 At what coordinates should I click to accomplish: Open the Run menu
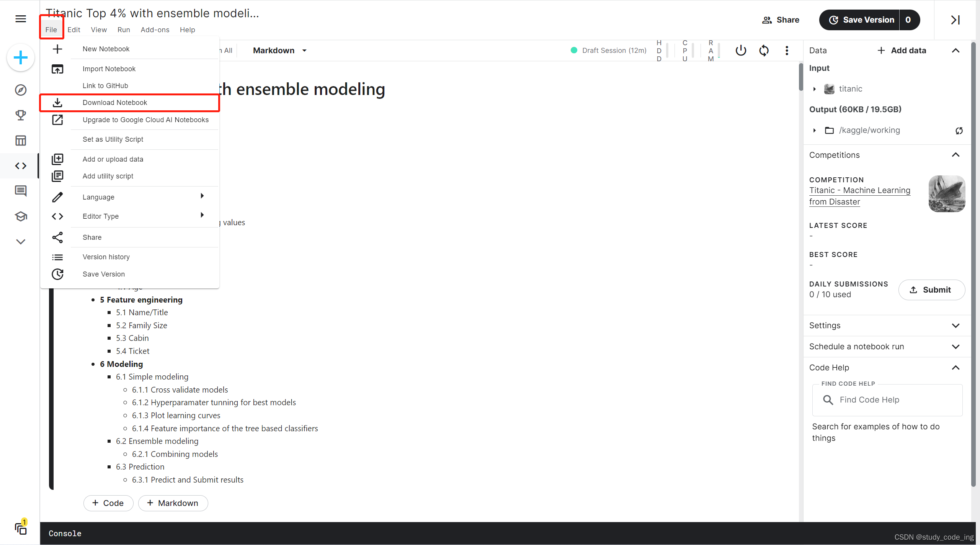click(124, 30)
